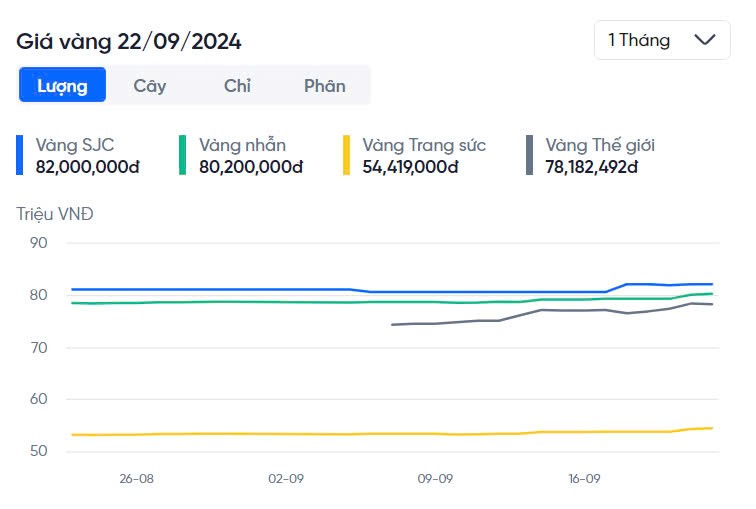Toggle the Vàng nhẫn legend label

pyautogui.click(x=243, y=145)
